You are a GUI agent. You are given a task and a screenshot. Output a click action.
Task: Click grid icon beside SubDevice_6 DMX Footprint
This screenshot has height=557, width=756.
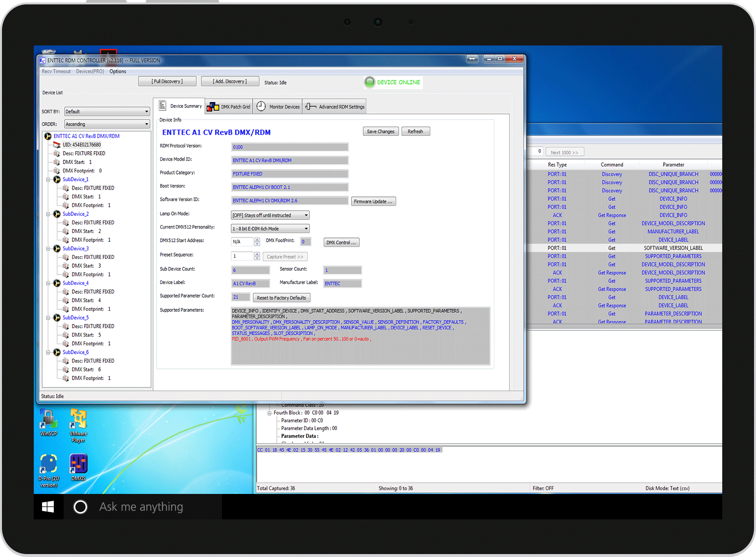pyautogui.click(x=66, y=379)
